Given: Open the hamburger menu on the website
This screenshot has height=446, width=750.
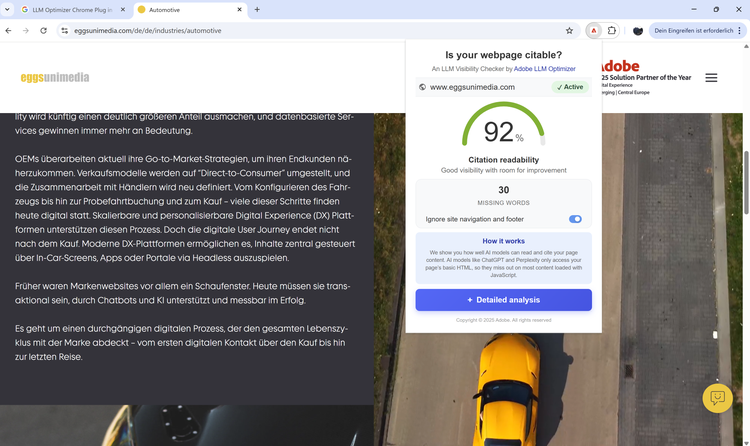Looking at the screenshot, I should (x=711, y=78).
